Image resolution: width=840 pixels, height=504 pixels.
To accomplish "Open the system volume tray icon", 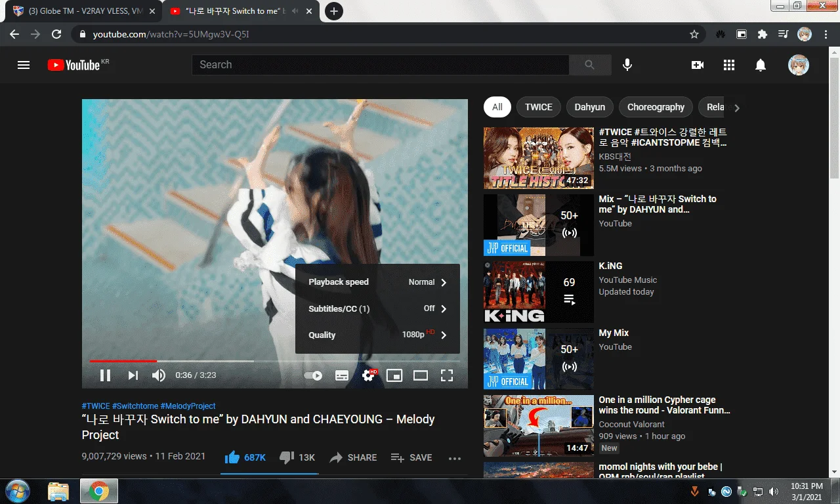I will click(x=774, y=491).
